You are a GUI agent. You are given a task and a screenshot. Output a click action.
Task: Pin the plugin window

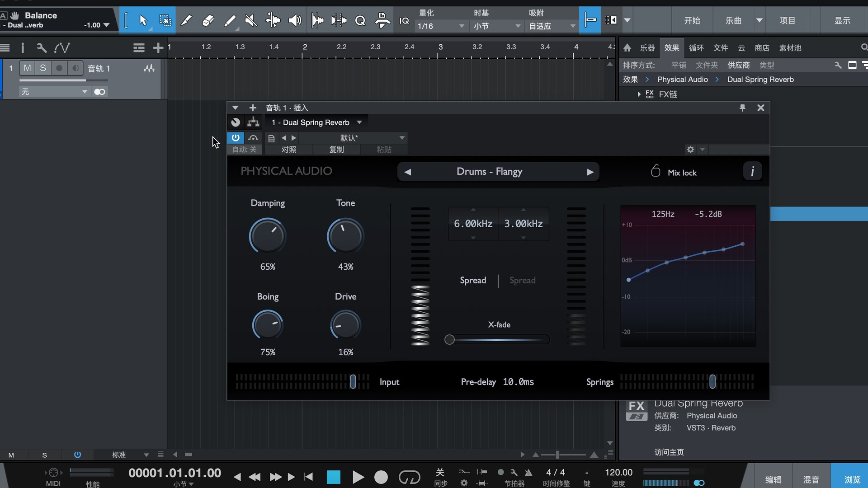tap(742, 108)
